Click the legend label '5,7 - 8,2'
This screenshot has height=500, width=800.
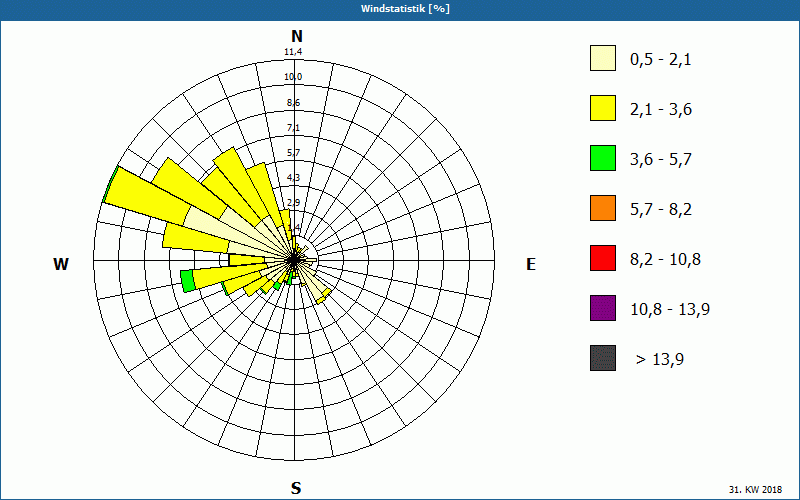coord(661,210)
